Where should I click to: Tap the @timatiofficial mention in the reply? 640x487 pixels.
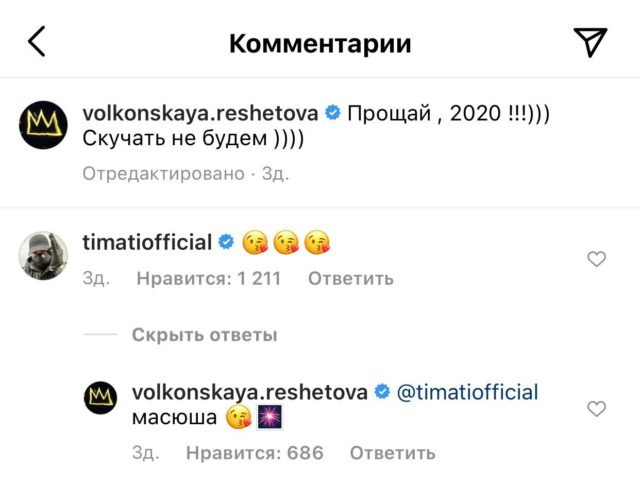[467, 392]
